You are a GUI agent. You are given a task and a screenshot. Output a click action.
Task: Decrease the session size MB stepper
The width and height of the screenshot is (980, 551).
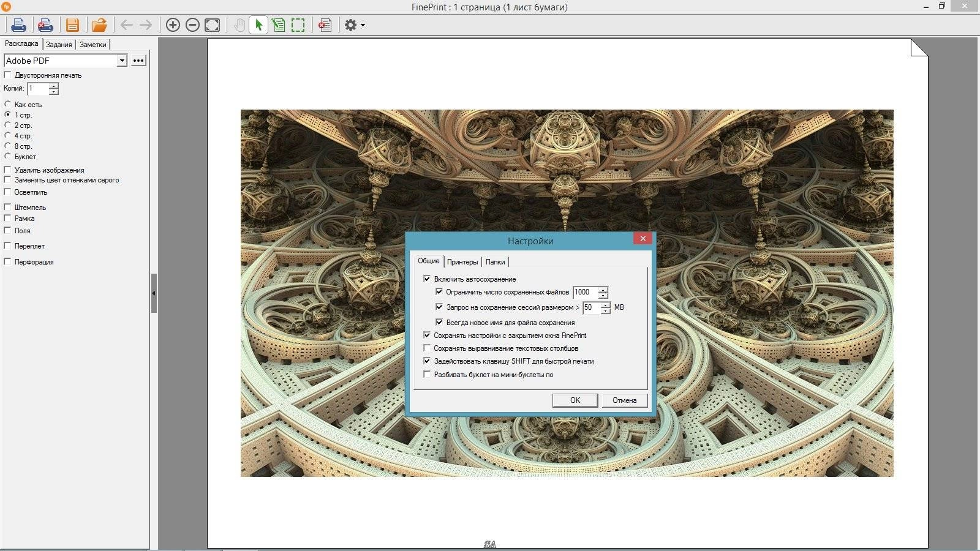pyautogui.click(x=606, y=310)
